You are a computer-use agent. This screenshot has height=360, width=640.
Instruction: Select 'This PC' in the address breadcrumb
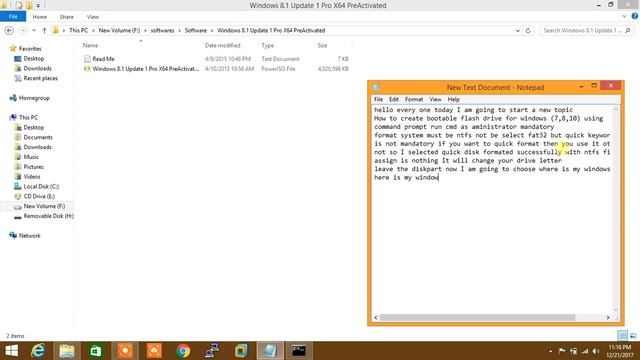point(78,31)
